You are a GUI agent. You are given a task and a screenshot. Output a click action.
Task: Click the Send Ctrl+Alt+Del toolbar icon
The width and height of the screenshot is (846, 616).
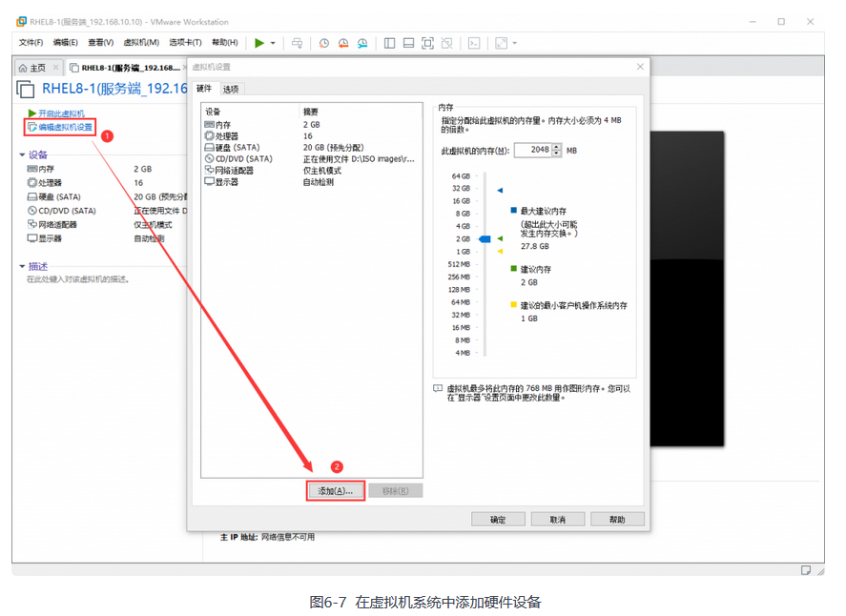(297, 43)
